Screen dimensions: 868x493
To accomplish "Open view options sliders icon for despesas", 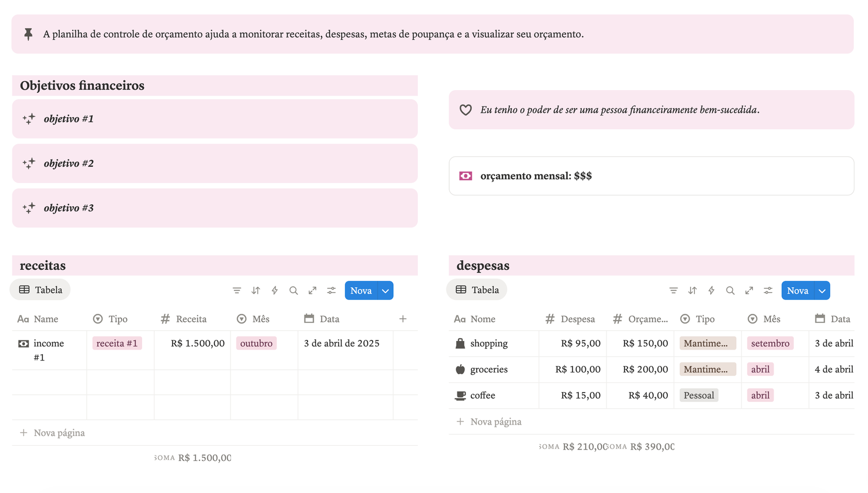I will point(768,290).
